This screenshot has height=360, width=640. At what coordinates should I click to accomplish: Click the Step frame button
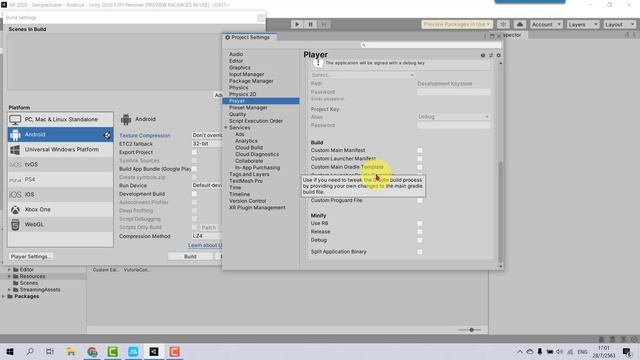tap(324, 24)
